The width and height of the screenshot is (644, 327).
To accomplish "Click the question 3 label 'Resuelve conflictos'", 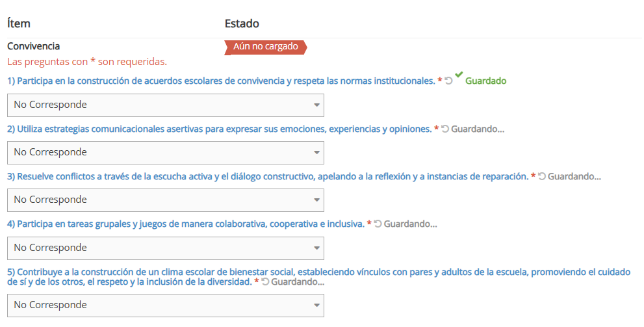I will click(267, 176).
